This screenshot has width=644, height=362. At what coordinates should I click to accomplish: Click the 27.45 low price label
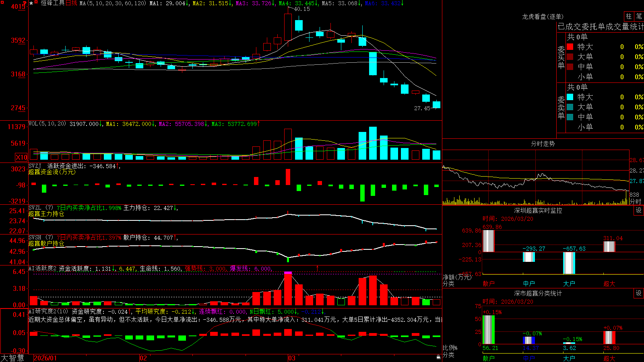422,108
